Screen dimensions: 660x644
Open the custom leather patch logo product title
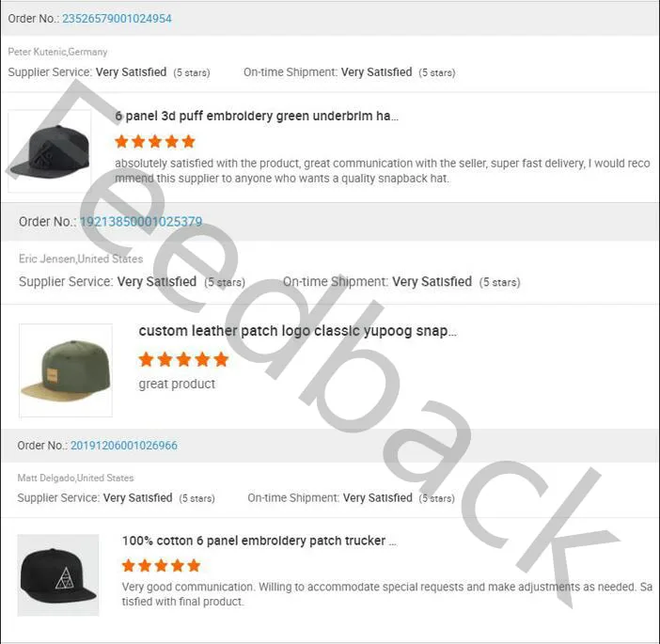click(x=297, y=331)
